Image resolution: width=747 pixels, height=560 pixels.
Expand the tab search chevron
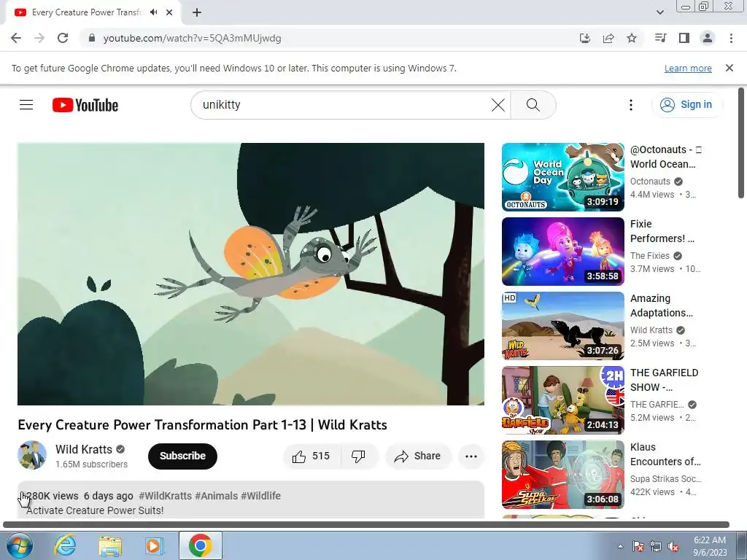coord(659,12)
